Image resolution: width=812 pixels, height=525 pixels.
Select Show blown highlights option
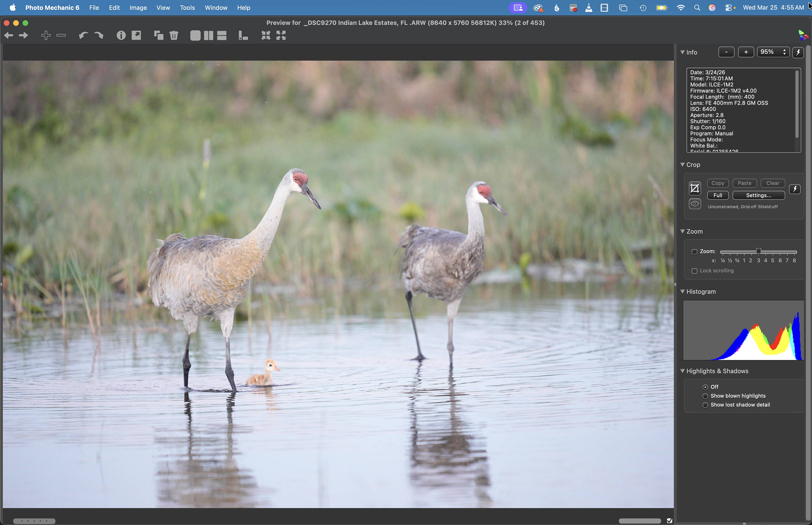pos(705,396)
